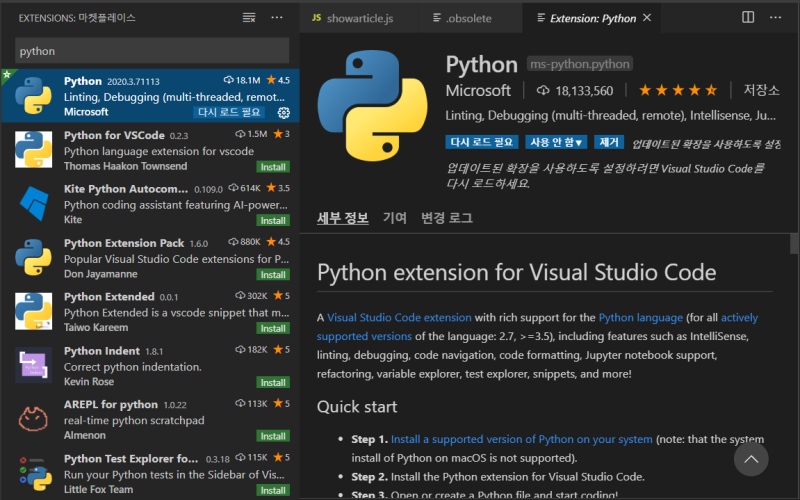The image size is (800, 500).
Task: Split the editor right
Action: tap(748, 17)
